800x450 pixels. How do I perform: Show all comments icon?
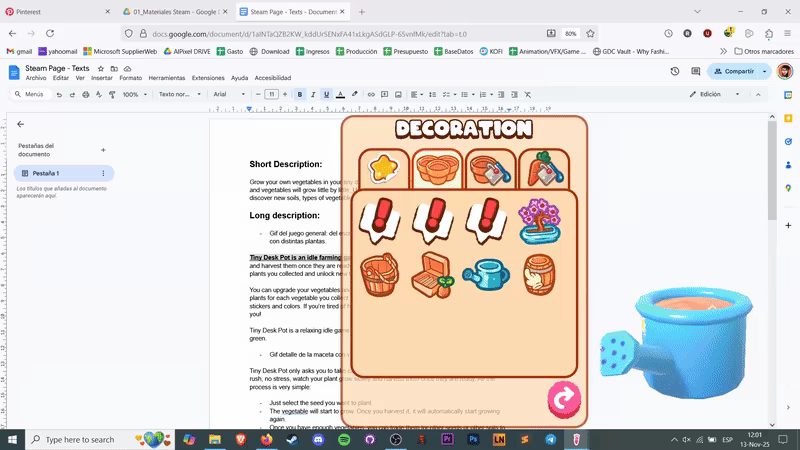tap(695, 71)
